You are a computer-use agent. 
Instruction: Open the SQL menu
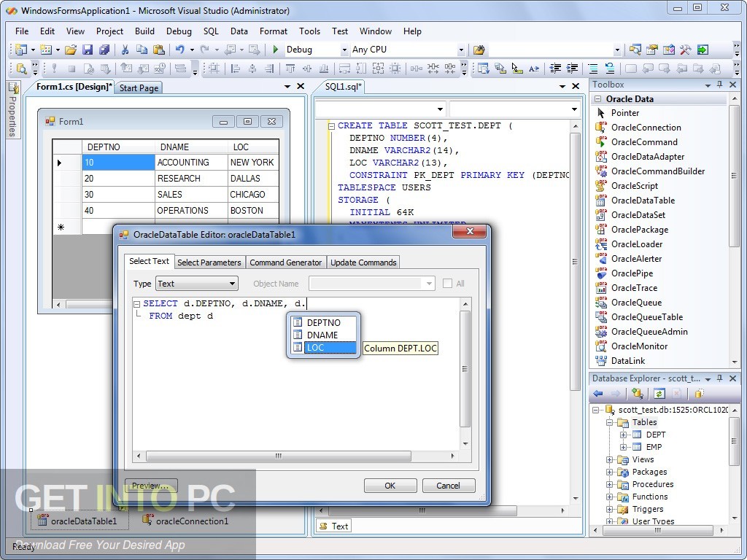point(211,31)
